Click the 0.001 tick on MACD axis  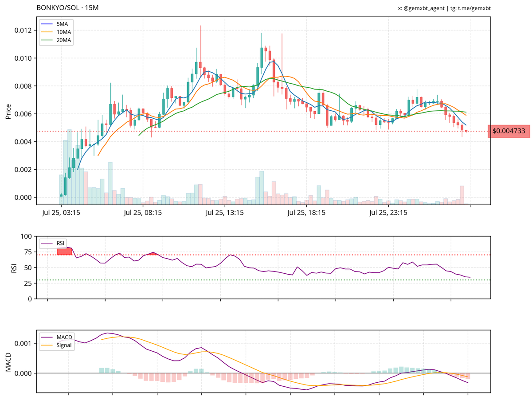(23, 343)
